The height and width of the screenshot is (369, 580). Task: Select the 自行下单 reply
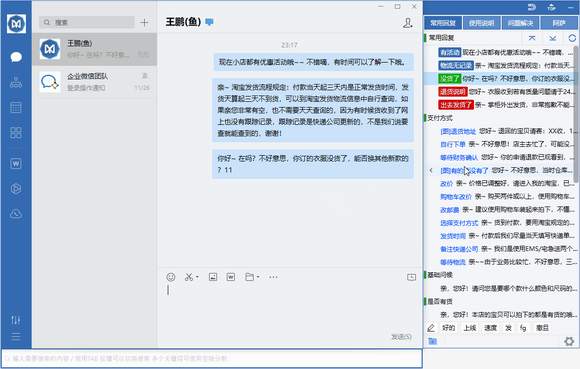point(453,144)
